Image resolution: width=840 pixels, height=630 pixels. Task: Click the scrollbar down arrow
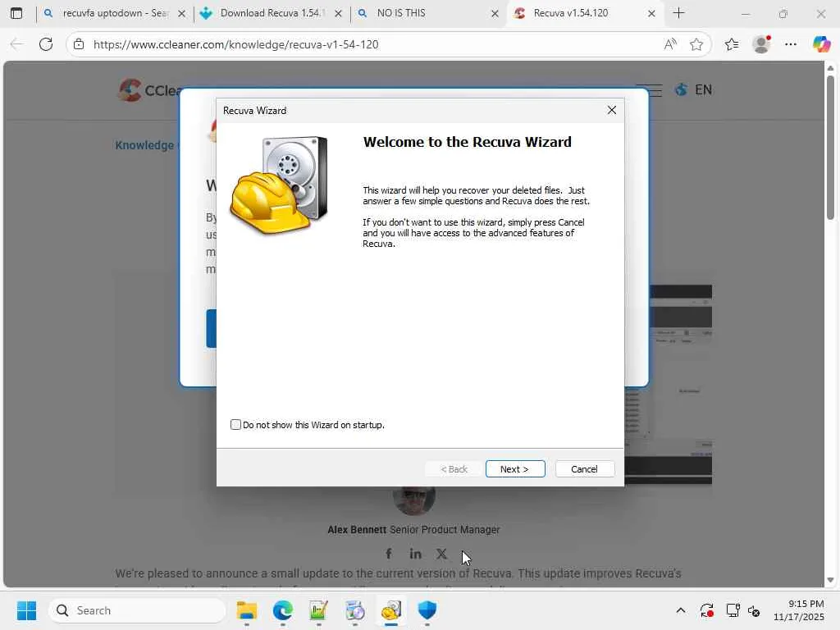(830, 580)
